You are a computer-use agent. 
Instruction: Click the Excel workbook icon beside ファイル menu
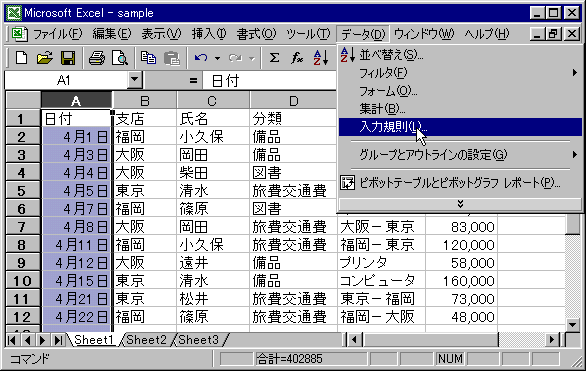pyautogui.click(x=19, y=34)
